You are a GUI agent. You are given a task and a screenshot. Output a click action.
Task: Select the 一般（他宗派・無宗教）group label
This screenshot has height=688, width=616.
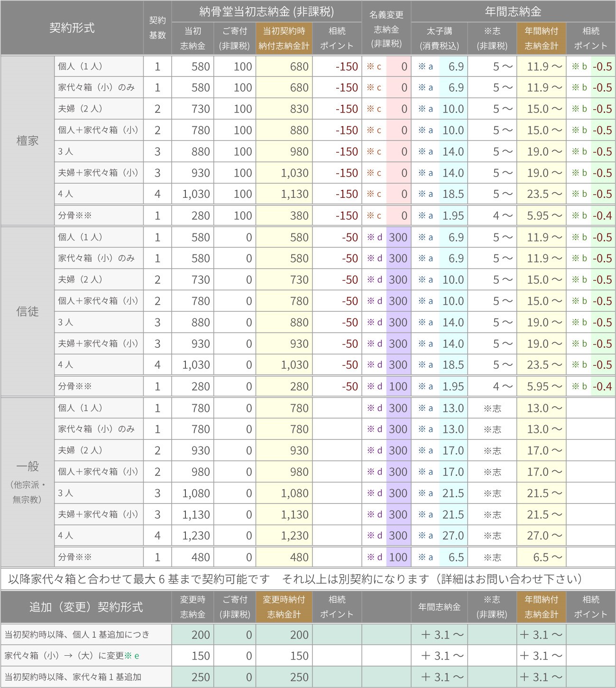[x=28, y=482]
